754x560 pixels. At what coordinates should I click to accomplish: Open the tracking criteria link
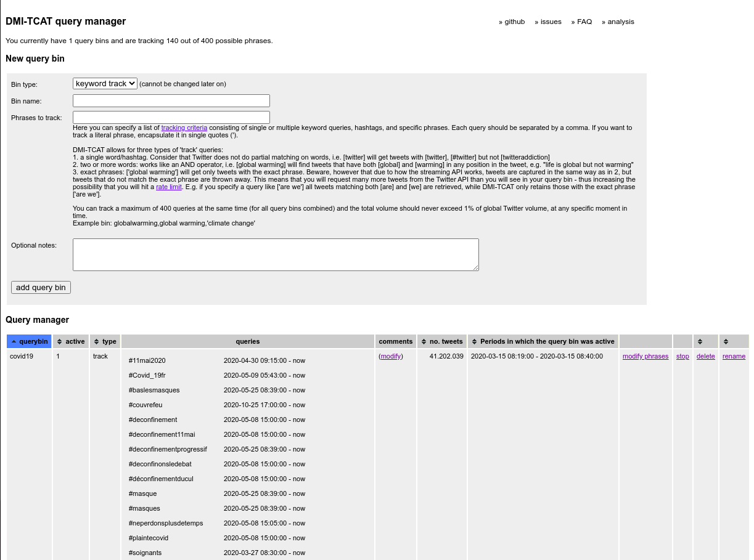click(184, 128)
